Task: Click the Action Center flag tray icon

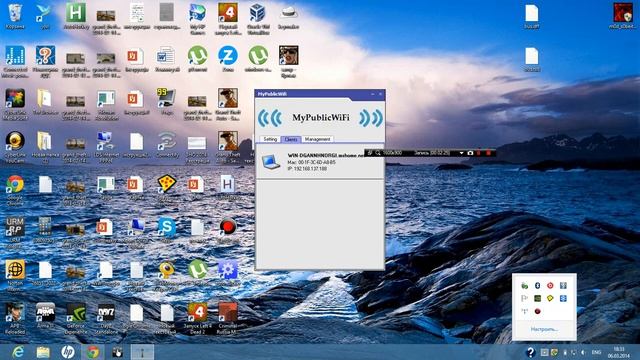Action: (524, 298)
